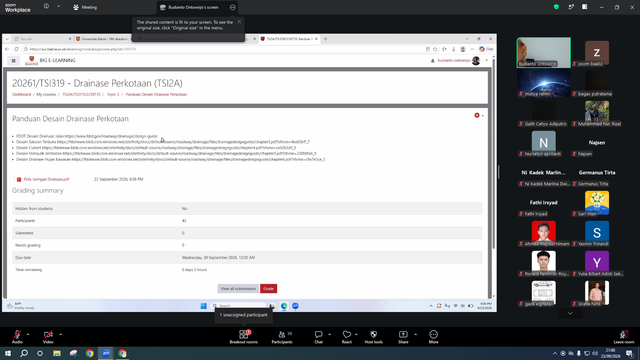Open the Cortana circle on taskbar

(x=40, y=353)
